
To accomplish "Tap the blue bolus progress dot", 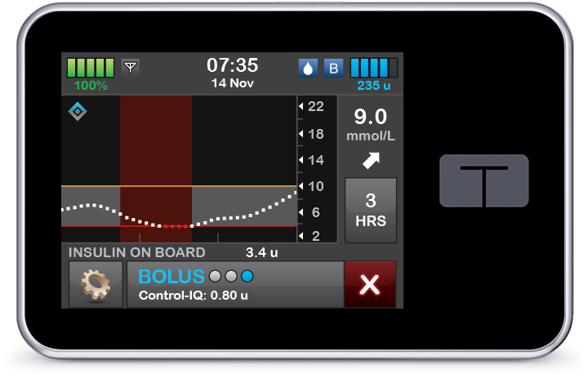I will click(x=247, y=276).
